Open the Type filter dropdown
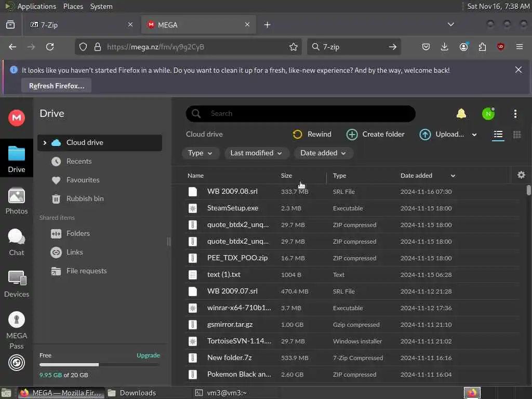 pyautogui.click(x=200, y=153)
